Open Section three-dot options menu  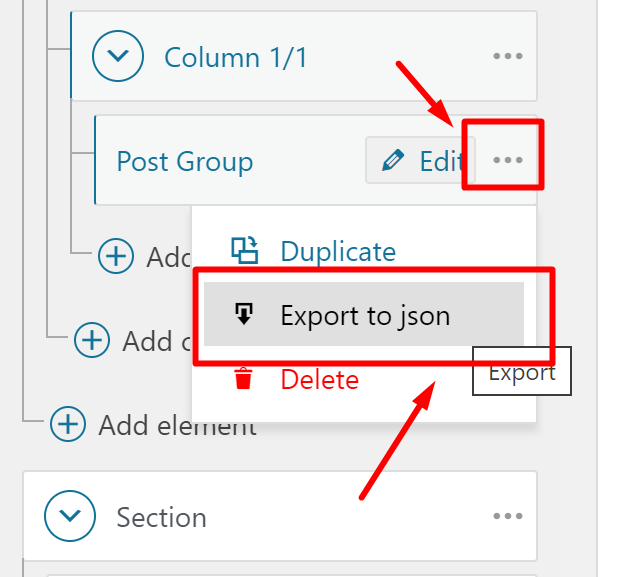(507, 516)
